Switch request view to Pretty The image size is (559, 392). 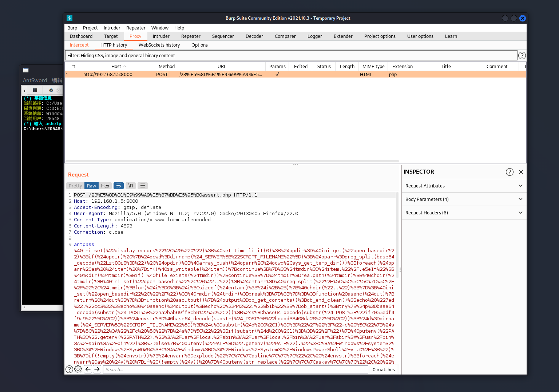[75, 186]
